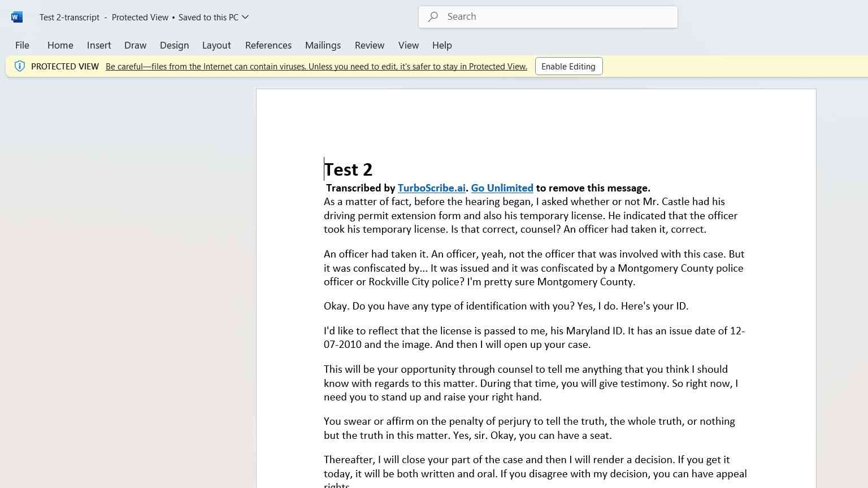868x488 pixels.
Task: Click the 'Transcribed by' bold text
Action: point(361,188)
